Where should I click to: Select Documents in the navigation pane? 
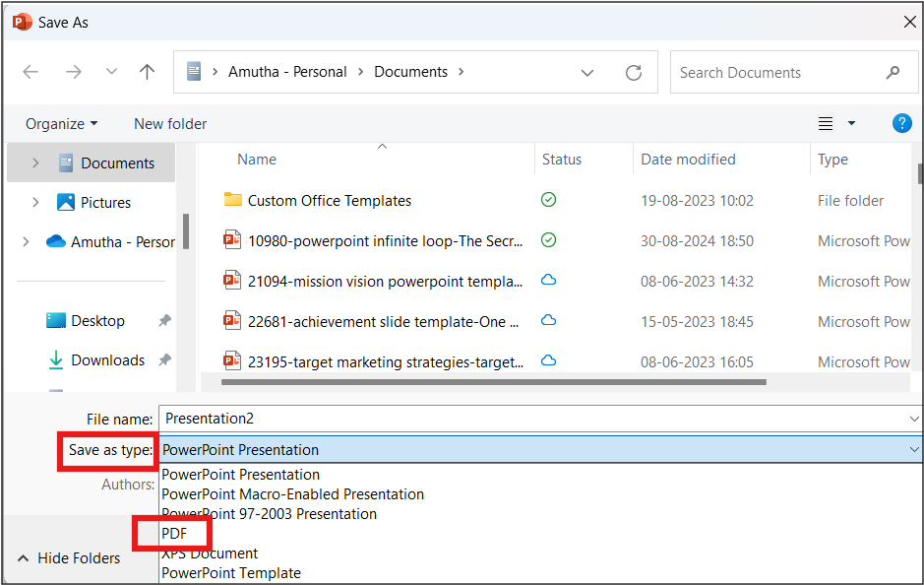point(117,163)
